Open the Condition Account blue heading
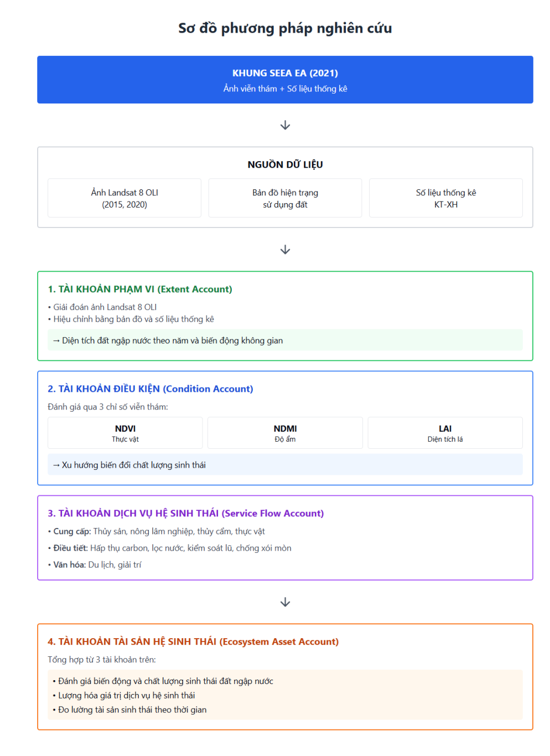 point(151,389)
